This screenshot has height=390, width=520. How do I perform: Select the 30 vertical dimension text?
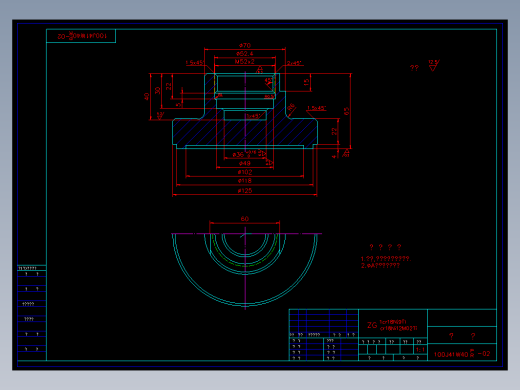[x=157, y=90]
